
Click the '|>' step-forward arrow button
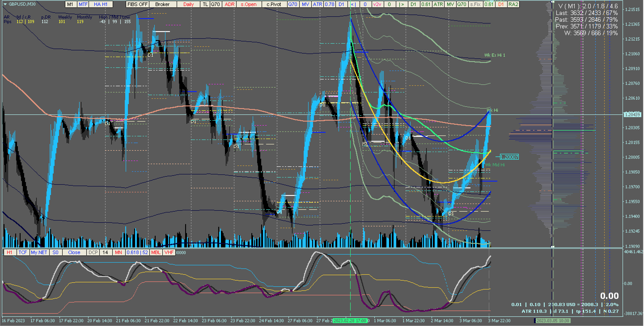pos(402,4)
